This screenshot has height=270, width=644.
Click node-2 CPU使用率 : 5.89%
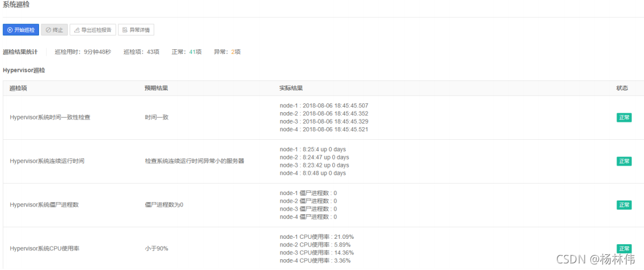pyautogui.click(x=315, y=245)
